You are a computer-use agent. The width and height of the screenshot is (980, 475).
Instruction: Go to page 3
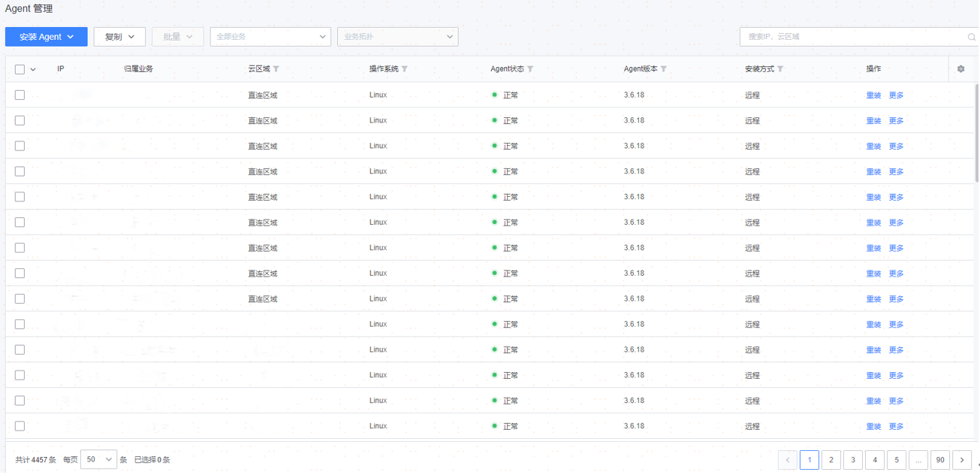pyautogui.click(x=853, y=460)
